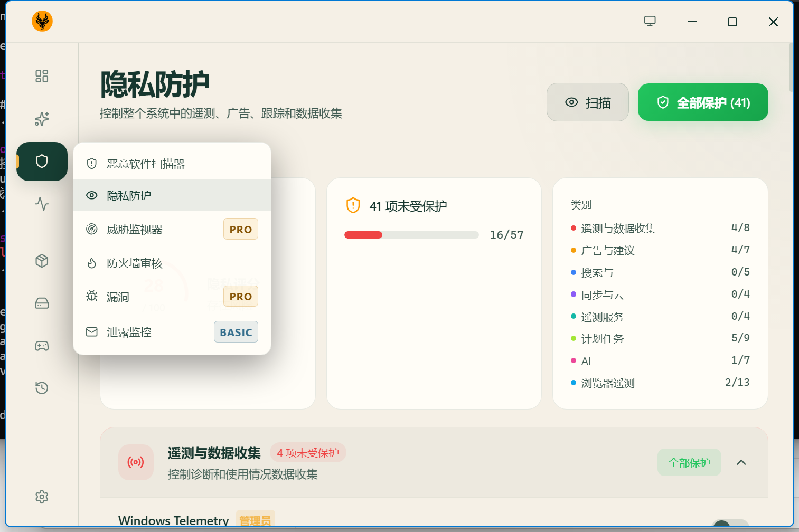Screen dimensions: 799x532
Task: Open 防火墙审核 menu entry
Action: [x=172, y=263]
